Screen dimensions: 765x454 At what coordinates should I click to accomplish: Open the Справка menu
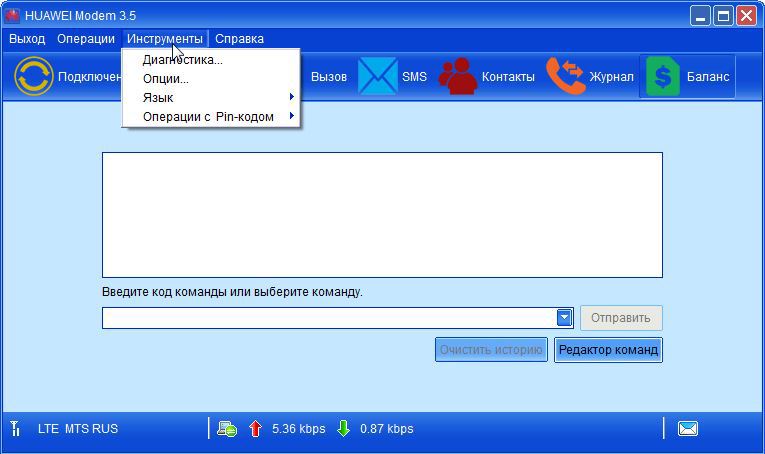tap(240, 39)
